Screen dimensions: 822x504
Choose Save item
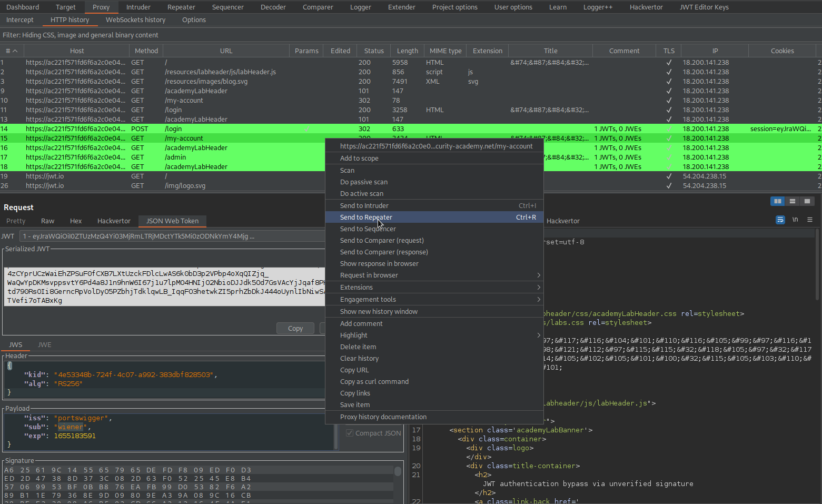[434, 405]
